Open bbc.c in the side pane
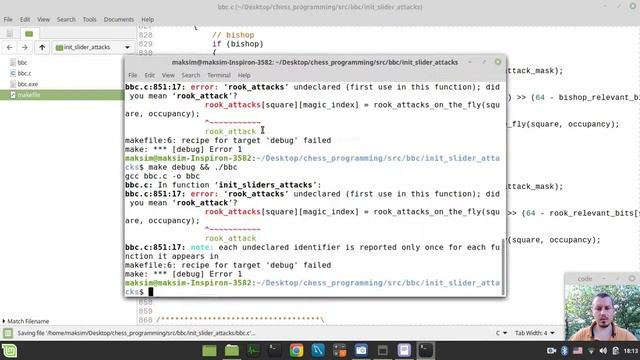The image size is (640, 360). pos(24,73)
